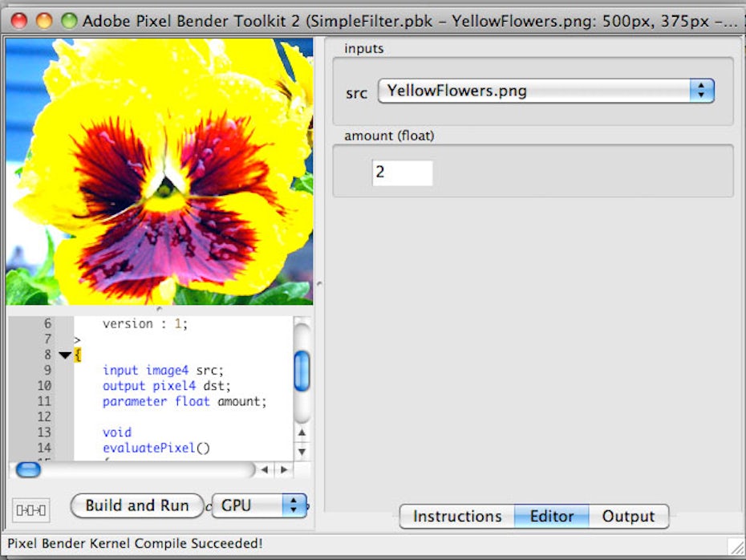The height and width of the screenshot is (560, 746).
Task: Switch to the Instructions tab
Action: (456, 517)
